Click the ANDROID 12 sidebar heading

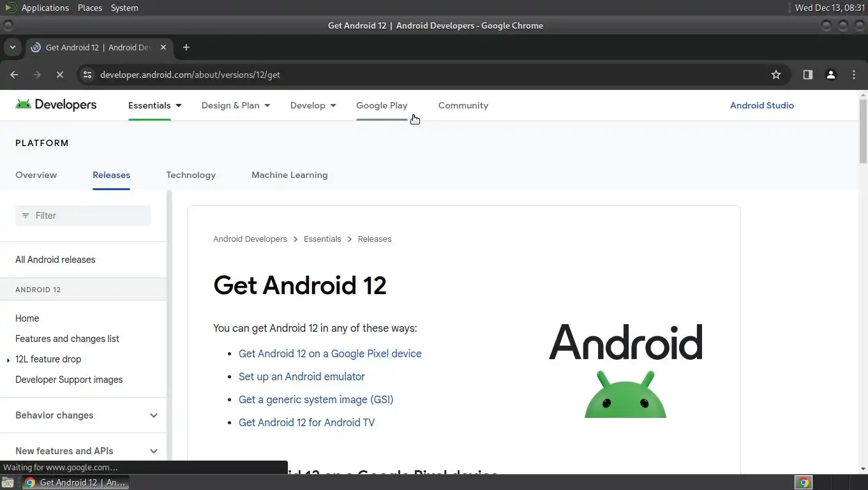pyautogui.click(x=38, y=290)
